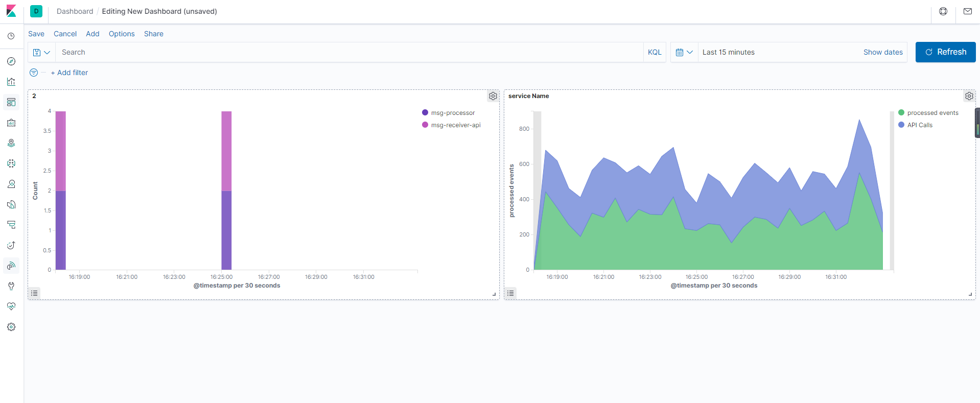The width and height of the screenshot is (980, 403).
Task: Expand the saved query dropdown
Action: (41, 52)
